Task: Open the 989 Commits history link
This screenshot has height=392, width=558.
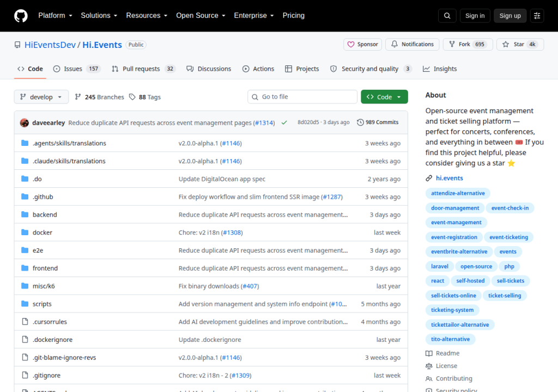Action: coord(378,122)
